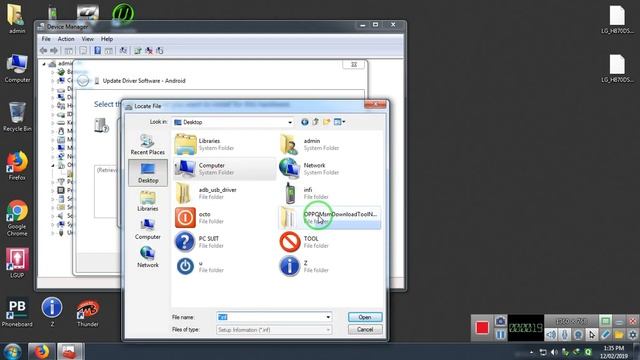Toggle speaker audio in the recorder

pos(551,335)
